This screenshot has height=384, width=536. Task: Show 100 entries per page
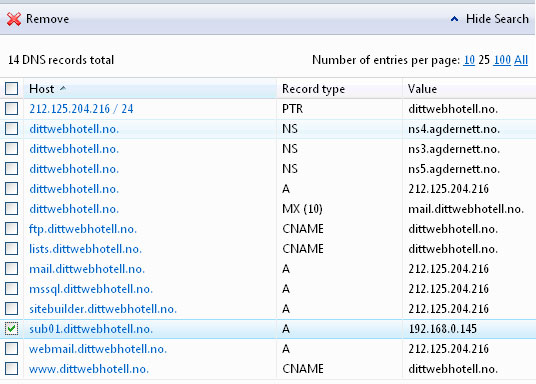pyautogui.click(x=502, y=60)
